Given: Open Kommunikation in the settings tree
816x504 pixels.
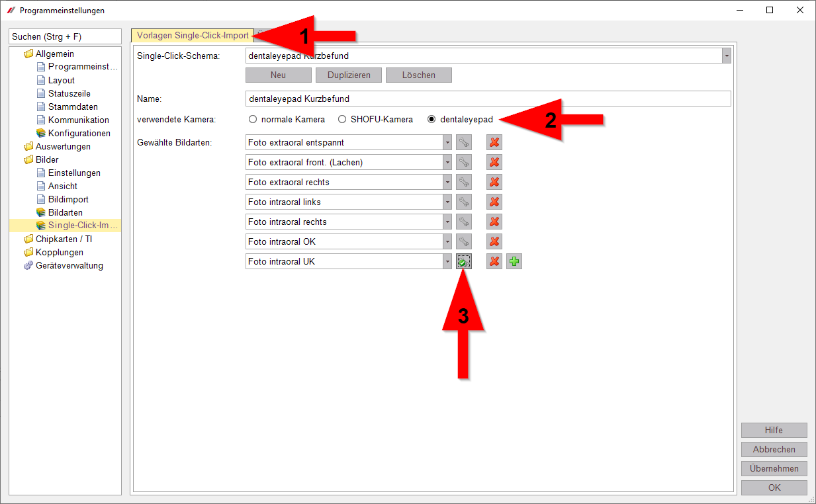Looking at the screenshot, I should coord(79,120).
